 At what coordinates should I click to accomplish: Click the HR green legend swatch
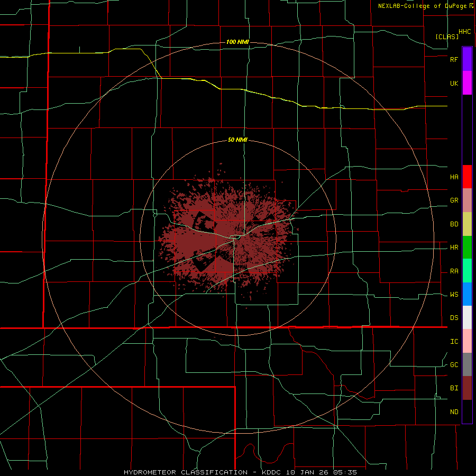point(467,248)
